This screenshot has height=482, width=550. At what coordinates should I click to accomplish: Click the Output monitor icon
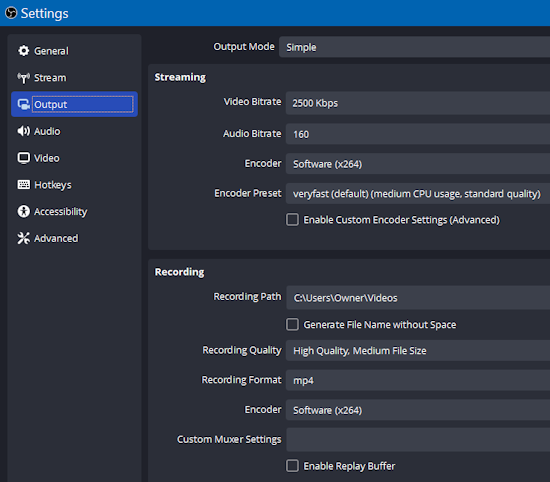(x=24, y=105)
